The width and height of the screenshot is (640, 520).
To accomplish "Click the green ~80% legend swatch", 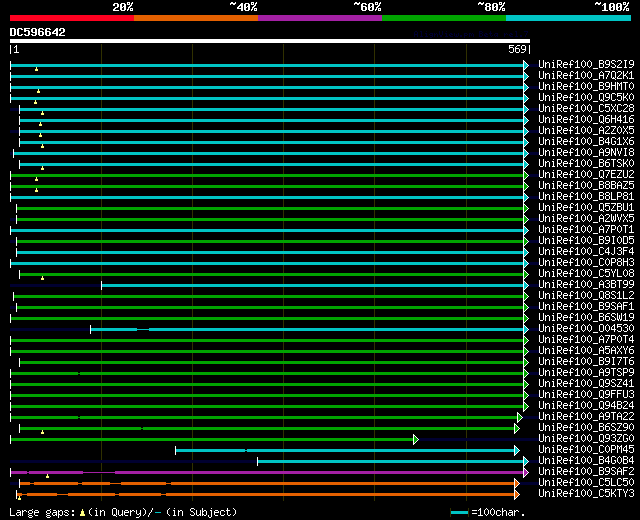I will (x=444, y=18).
